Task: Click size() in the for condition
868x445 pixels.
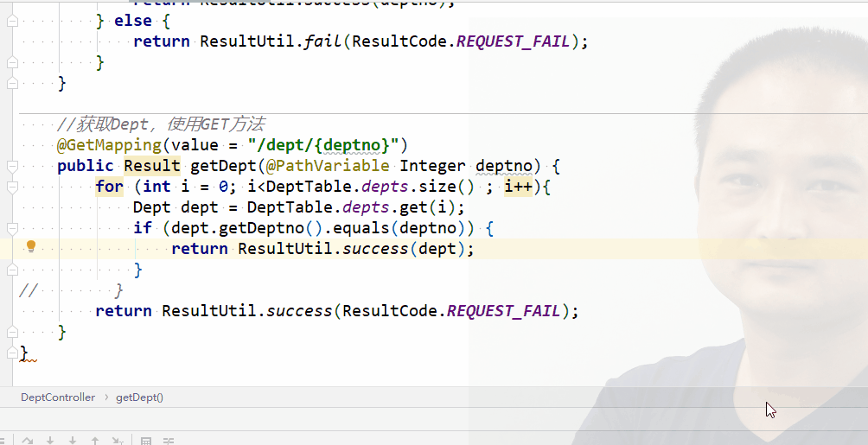Action: click(446, 187)
